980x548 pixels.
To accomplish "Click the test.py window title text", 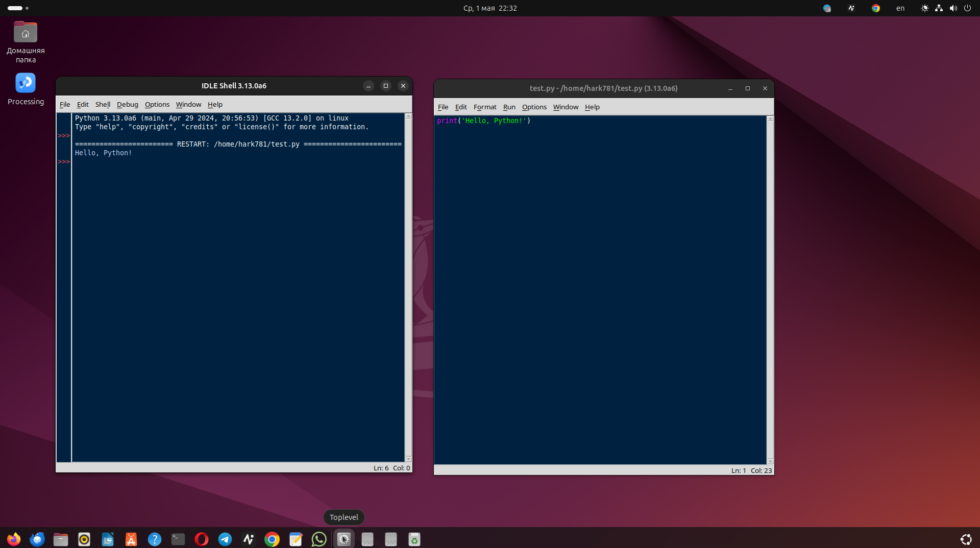I will click(x=604, y=88).
